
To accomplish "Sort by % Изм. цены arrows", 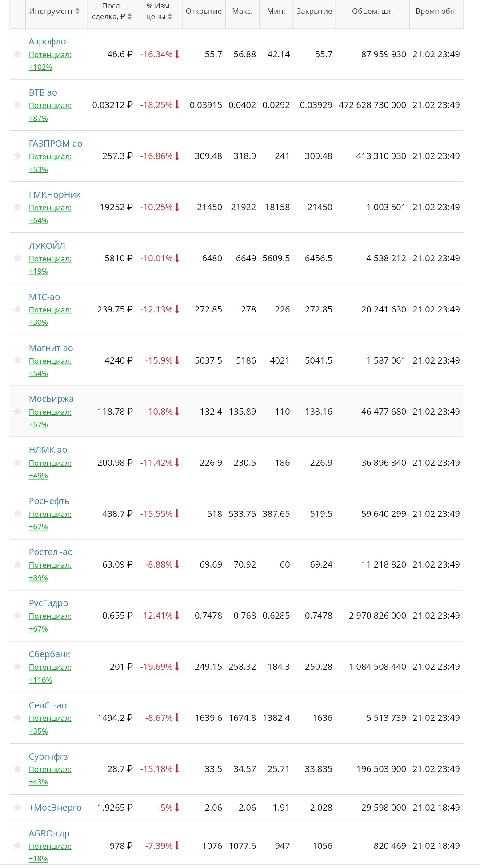I will [170, 16].
